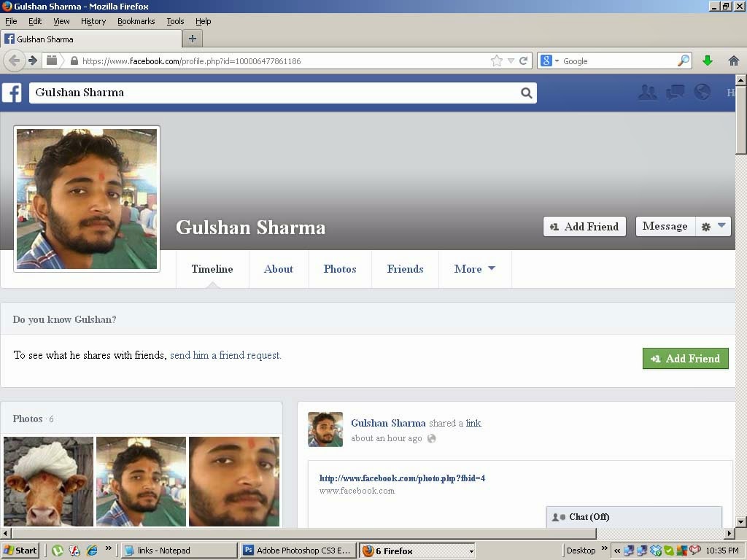Open the search engine selector dropdown

[557, 61]
